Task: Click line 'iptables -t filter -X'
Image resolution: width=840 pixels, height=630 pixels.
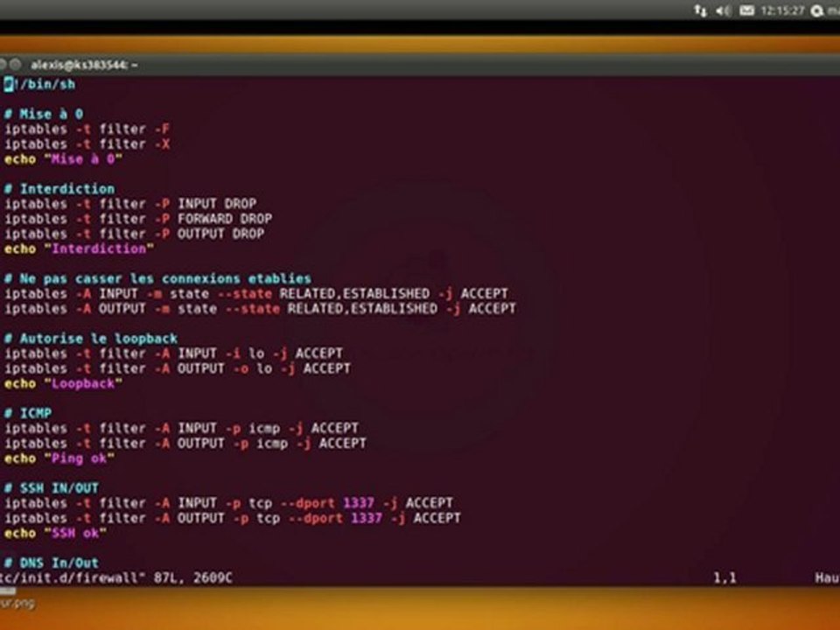Action: pyautogui.click(x=87, y=144)
